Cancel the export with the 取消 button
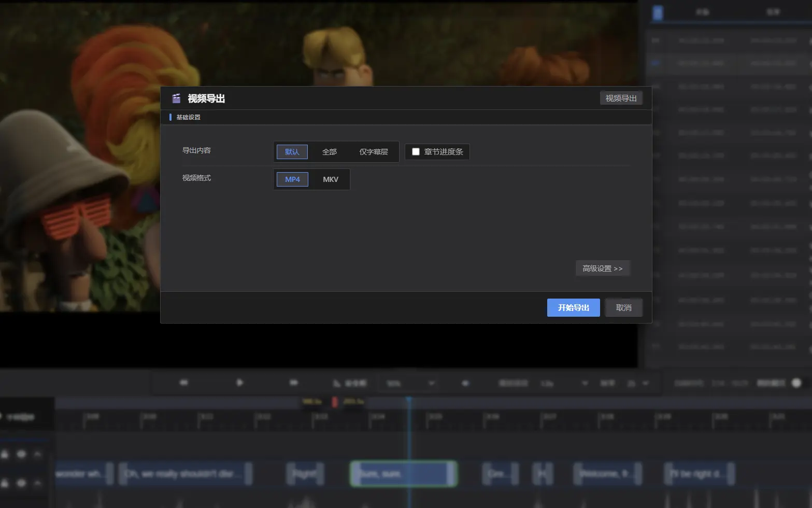Viewport: 812px width, 508px height. click(x=623, y=307)
